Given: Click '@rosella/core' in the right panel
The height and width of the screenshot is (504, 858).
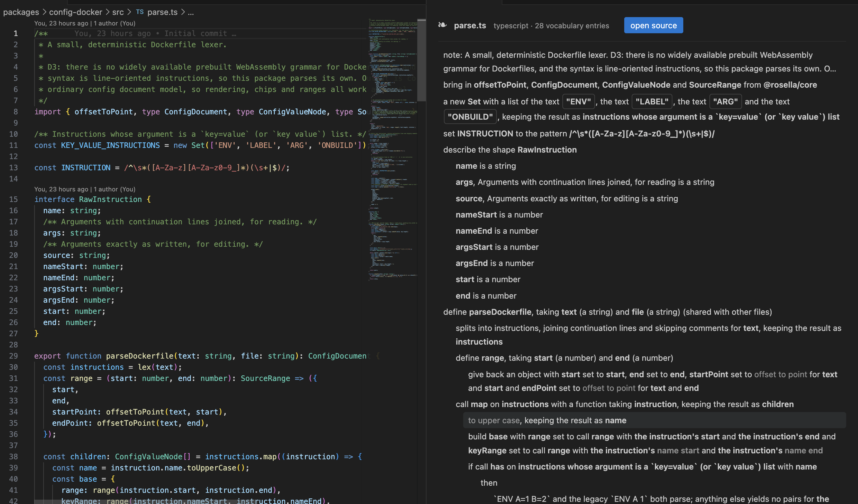Looking at the screenshot, I should (790, 85).
